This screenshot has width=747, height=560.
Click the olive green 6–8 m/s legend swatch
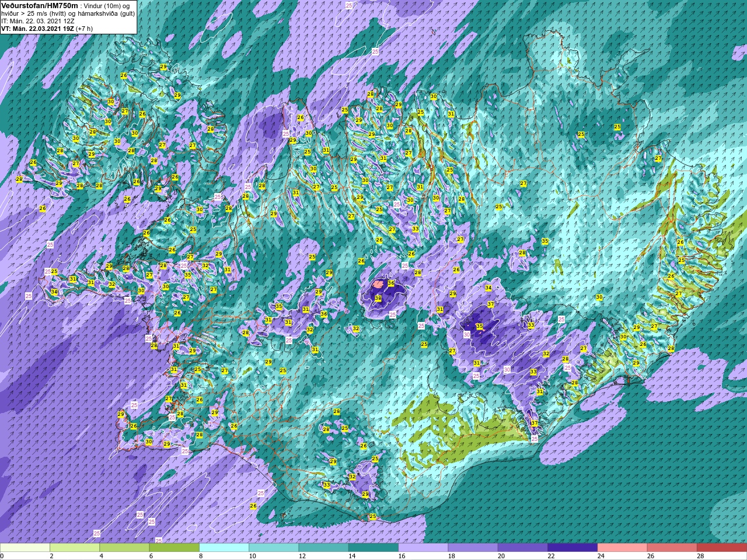coord(174,548)
